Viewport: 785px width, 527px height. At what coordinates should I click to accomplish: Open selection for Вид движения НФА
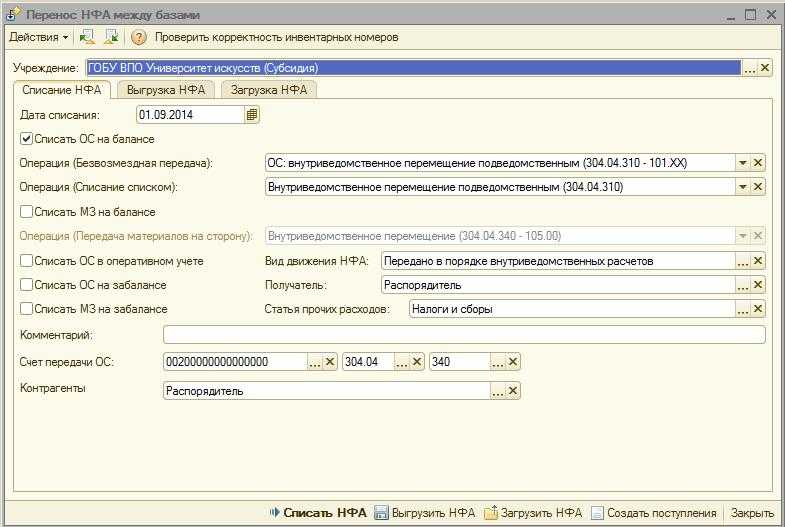click(x=742, y=261)
